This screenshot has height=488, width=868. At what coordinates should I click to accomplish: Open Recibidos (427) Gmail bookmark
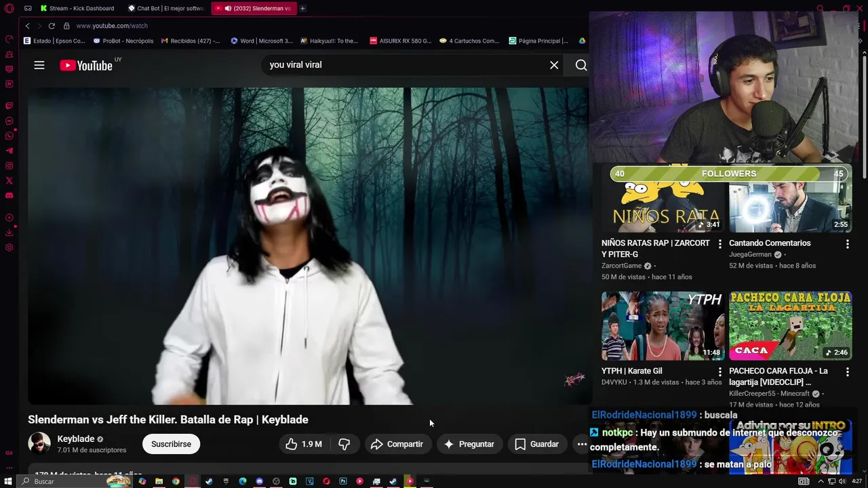point(191,41)
